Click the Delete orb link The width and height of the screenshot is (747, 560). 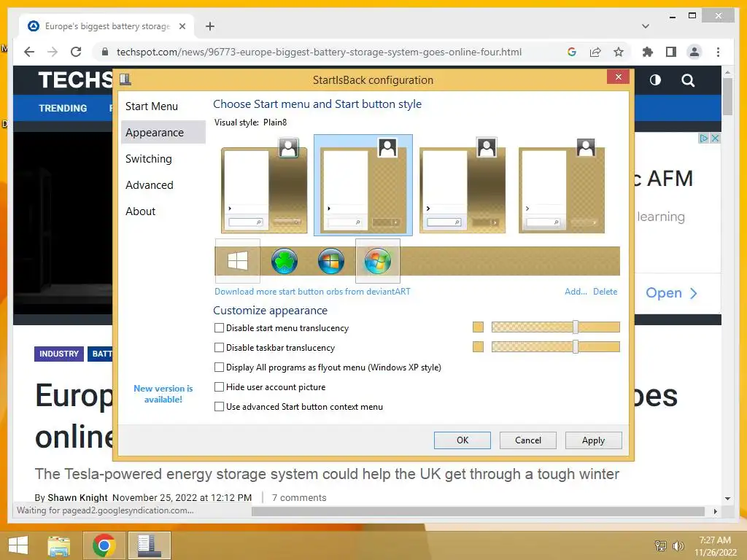(x=605, y=292)
